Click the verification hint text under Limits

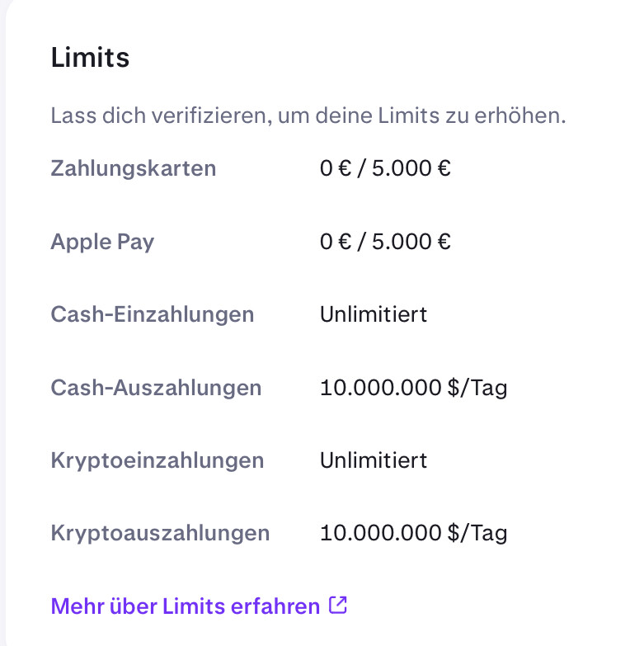point(308,116)
